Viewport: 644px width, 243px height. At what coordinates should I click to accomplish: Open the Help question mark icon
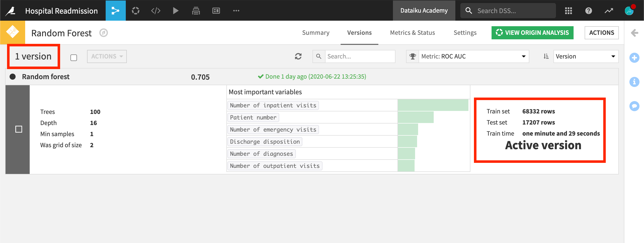(589, 11)
